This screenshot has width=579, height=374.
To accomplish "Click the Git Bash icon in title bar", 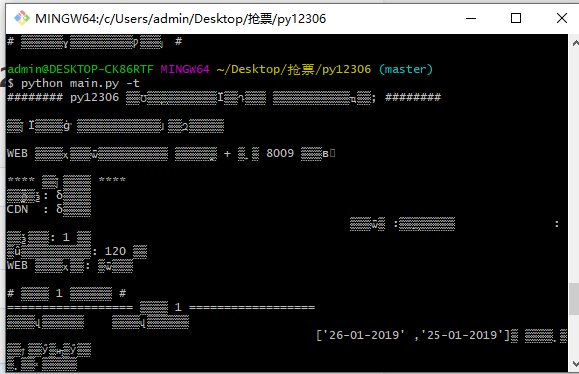I will pyautogui.click(x=22, y=18).
